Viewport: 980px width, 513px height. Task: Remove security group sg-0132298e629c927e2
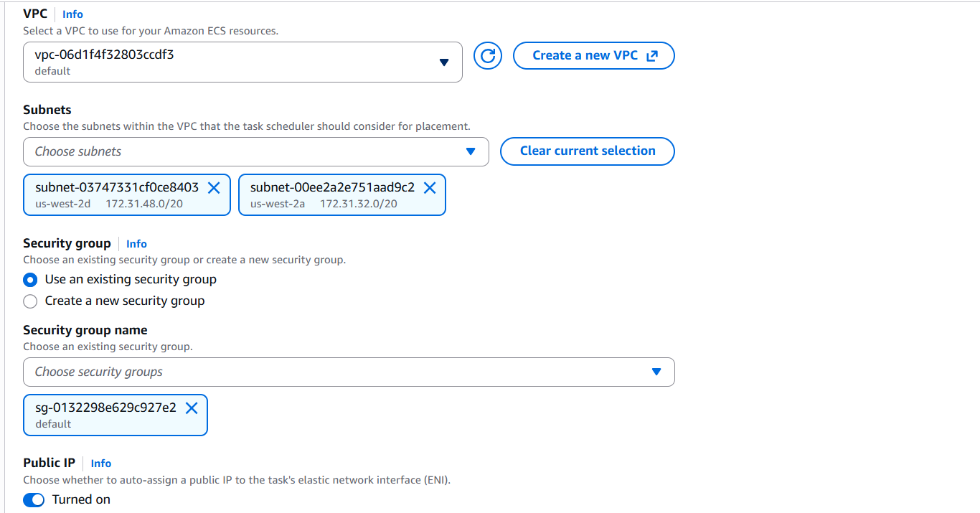192,408
